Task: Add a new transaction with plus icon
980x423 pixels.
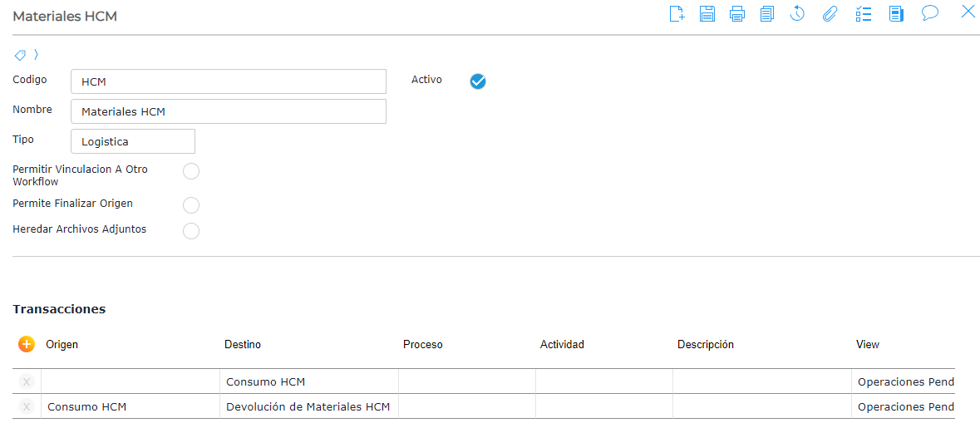Action: pyautogui.click(x=27, y=344)
